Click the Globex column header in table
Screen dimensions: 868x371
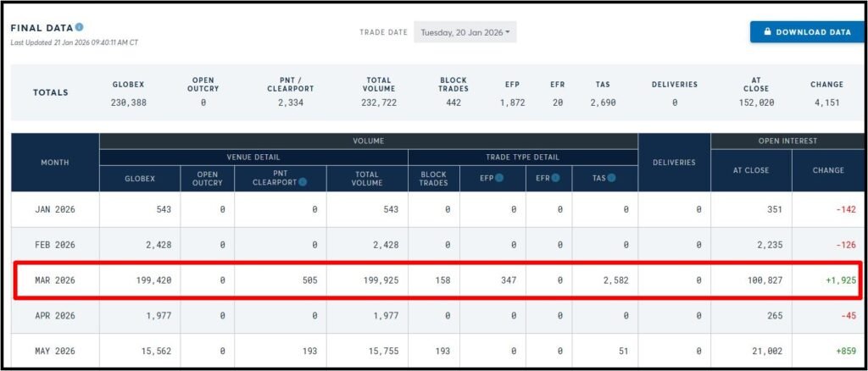(x=140, y=178)
